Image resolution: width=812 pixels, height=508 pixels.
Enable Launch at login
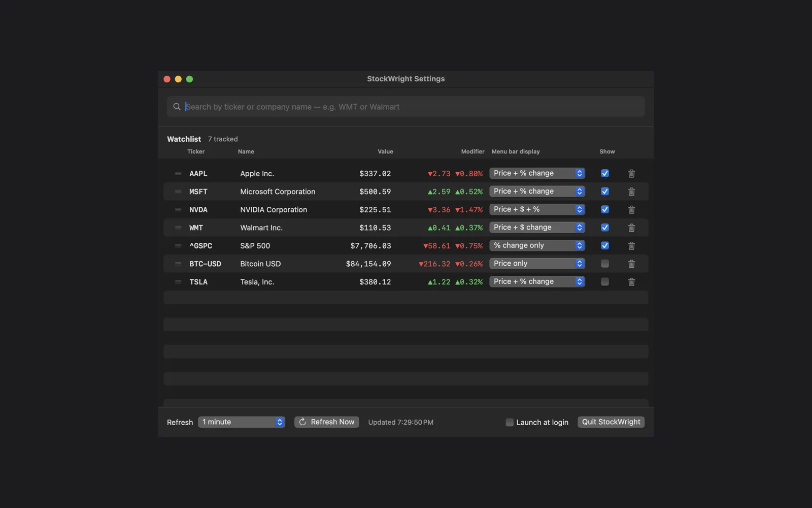[x=510, y=422]
